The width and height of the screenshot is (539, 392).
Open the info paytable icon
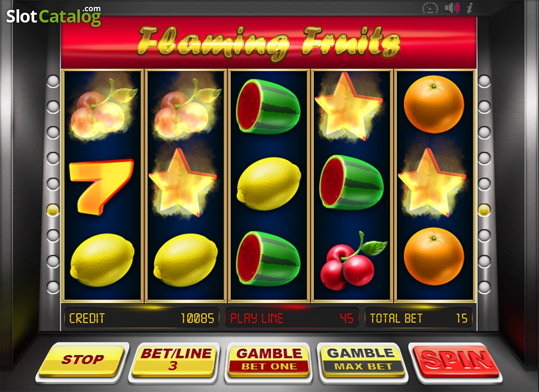point(469,7)
